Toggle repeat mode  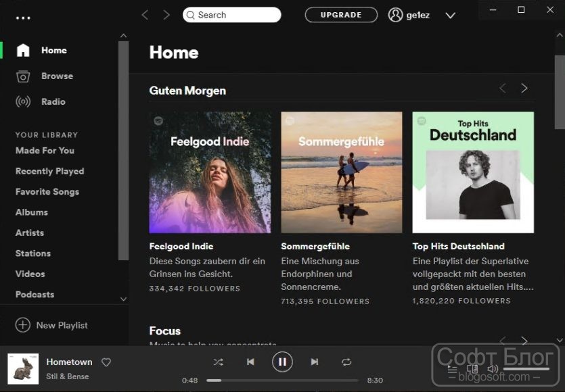(x=346, y=362)
